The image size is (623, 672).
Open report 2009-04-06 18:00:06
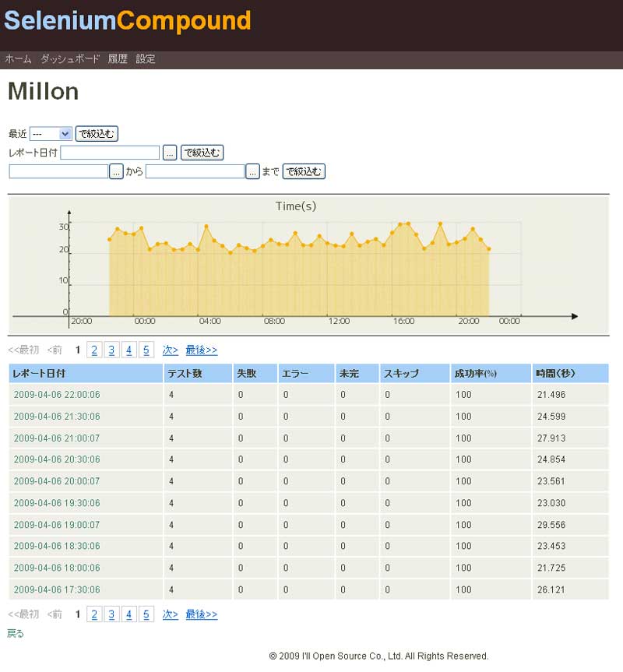click(57, 568)
